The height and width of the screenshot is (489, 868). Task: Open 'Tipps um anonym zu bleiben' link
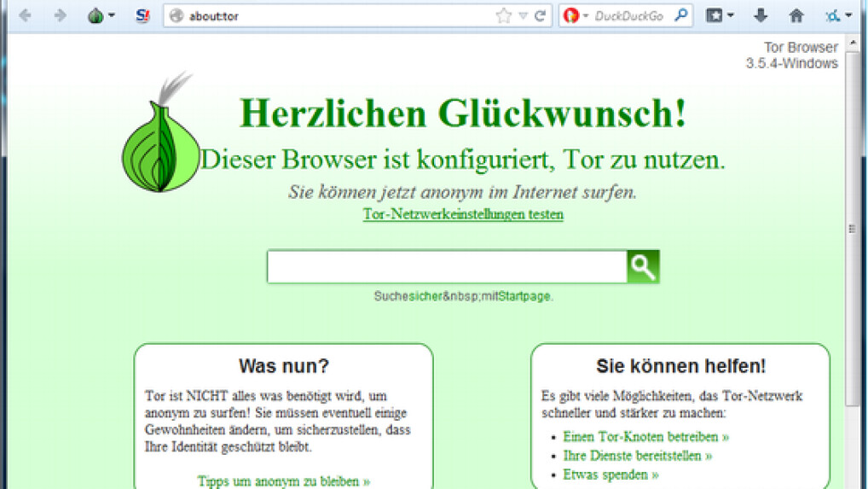click(x=283, y=480)
